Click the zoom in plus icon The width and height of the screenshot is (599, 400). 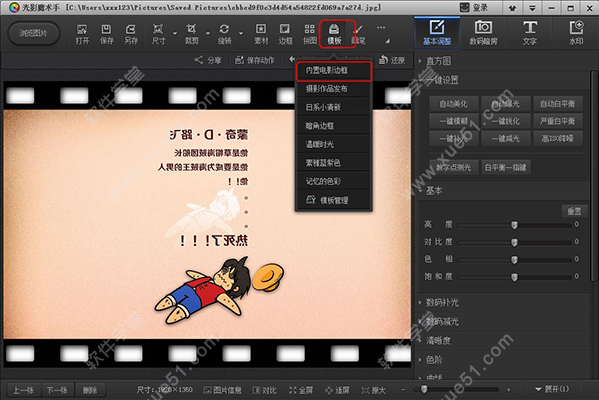508,390
